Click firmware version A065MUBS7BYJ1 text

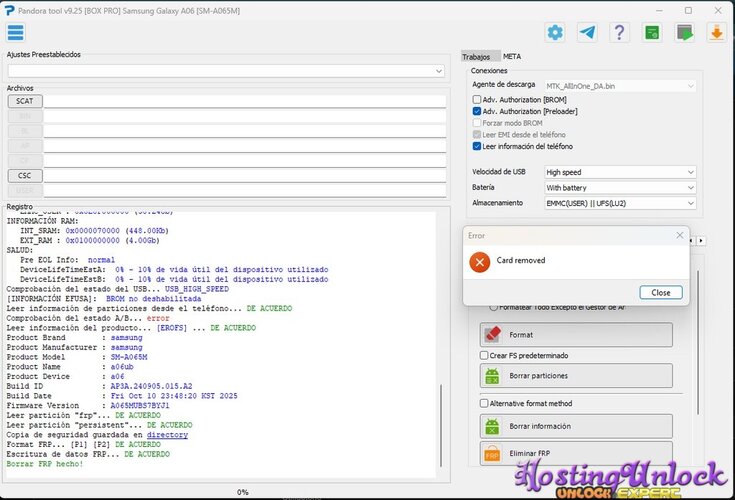(140, 406)
